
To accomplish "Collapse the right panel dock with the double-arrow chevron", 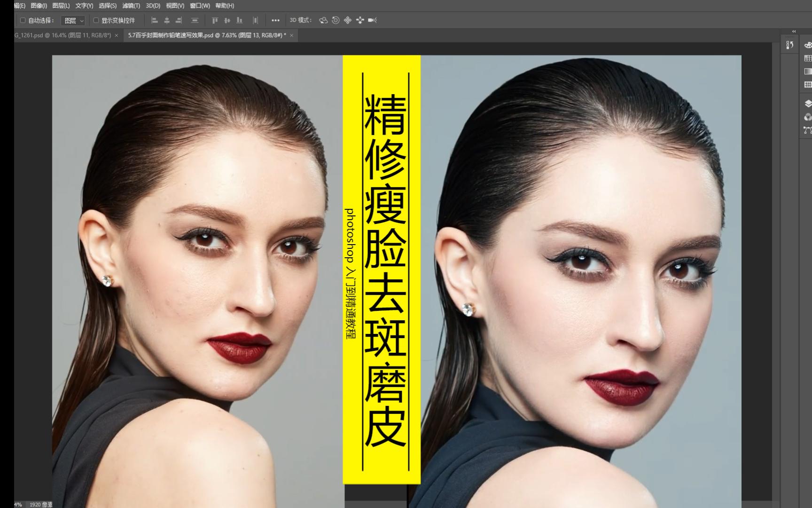I will (x=794, y=32).
